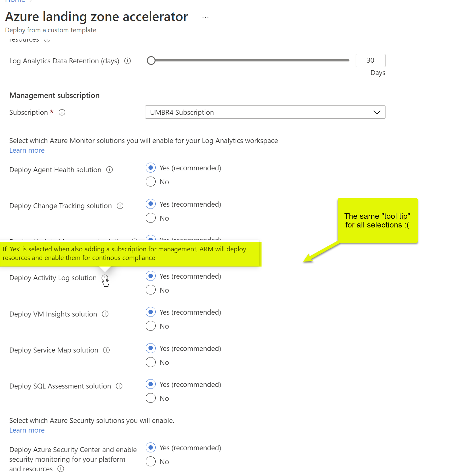Show info for Deploy Change Tracking solution
Viewport: 451px width, 476px height.
point(120,206)
